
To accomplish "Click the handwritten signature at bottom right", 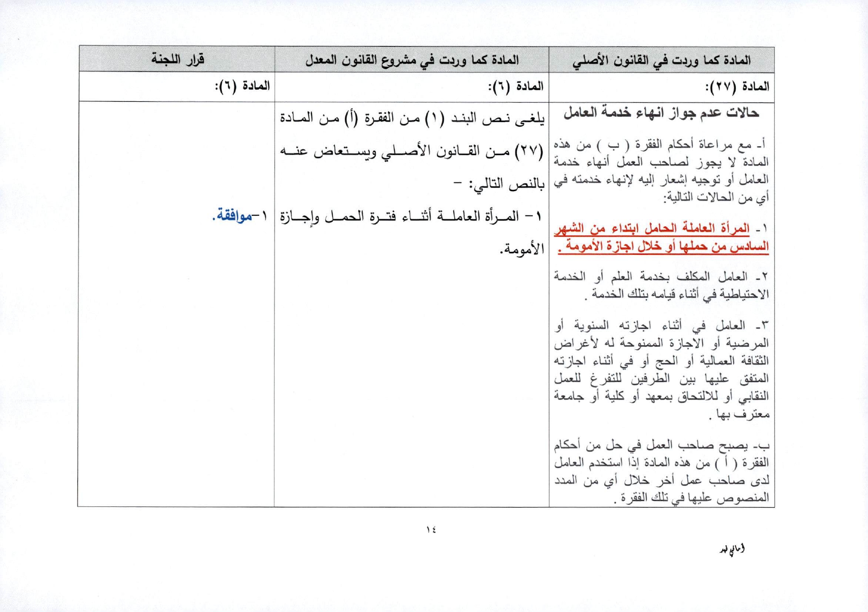I will pyautogui.click(x=732, y=549).
